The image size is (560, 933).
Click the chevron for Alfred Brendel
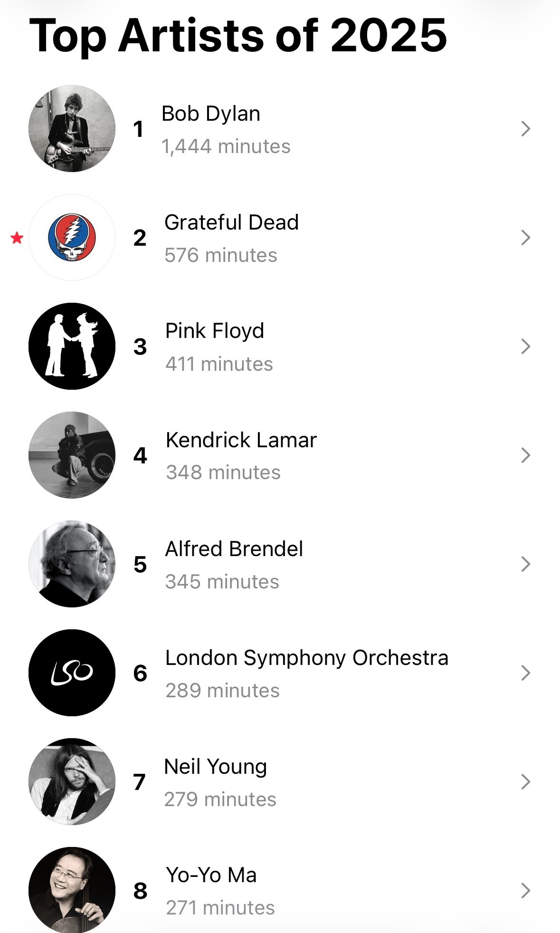click(525, 564)
